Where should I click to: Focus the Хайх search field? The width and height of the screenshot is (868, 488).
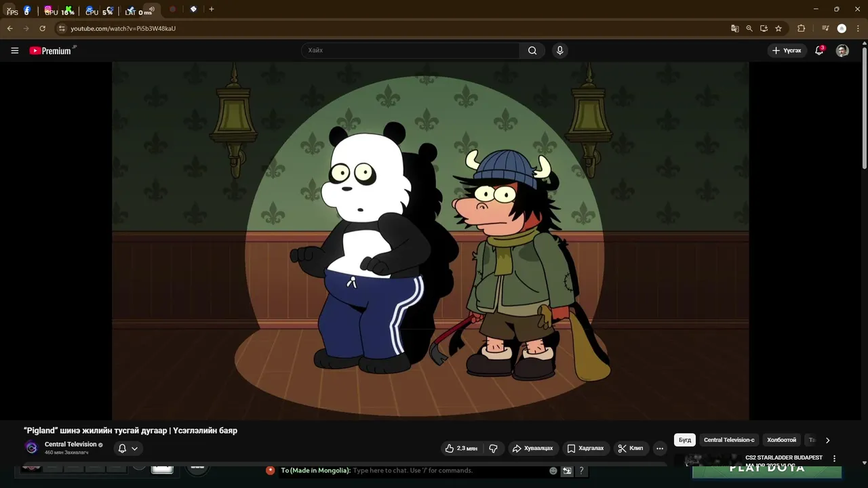click(410, 50)
